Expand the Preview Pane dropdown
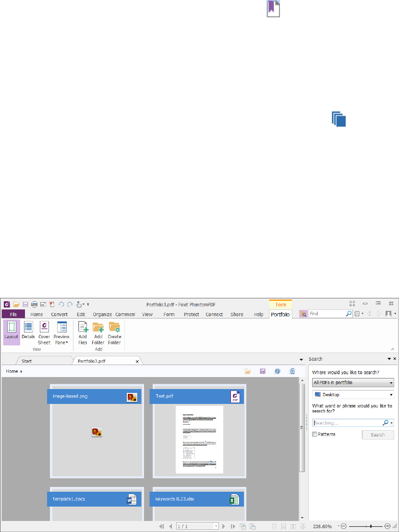The width and height of the screenshot is (399, 532). [x=61, y=332]
